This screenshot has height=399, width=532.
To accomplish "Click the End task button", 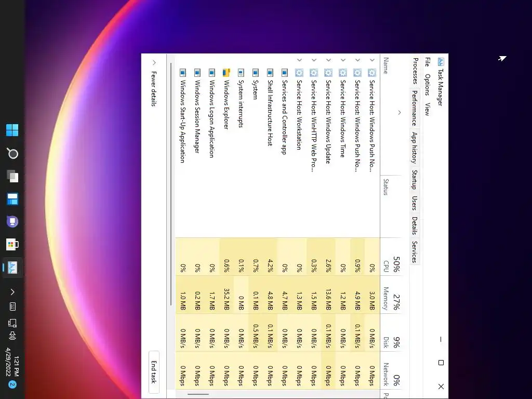I will 154,372.
